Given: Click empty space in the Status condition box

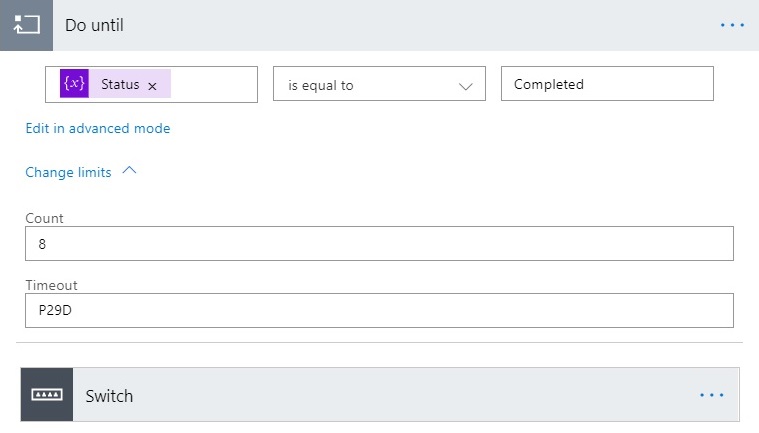Looking at the screenshot, I should click(214, 85).
